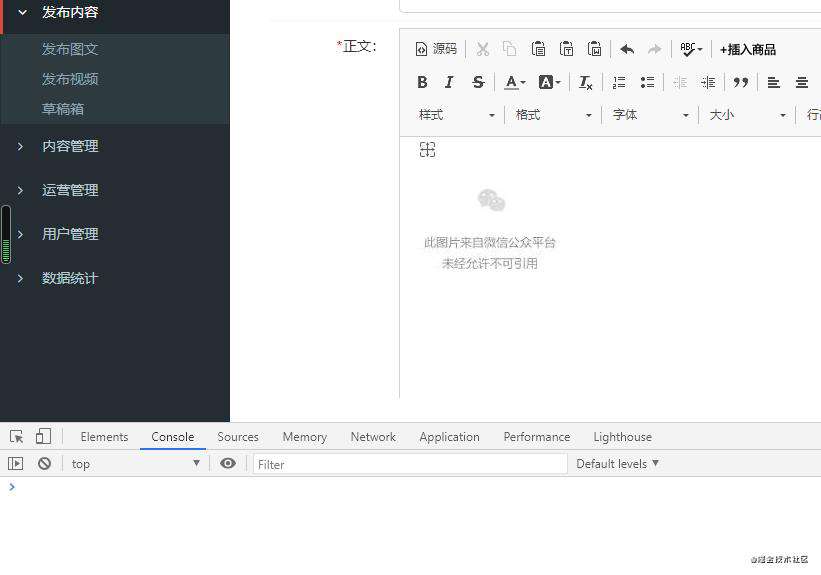Image resolution: width=821 pixels, height=575 pixels.
Task: Toggle Strikethrough formatting
Action: tap(478, 82)
